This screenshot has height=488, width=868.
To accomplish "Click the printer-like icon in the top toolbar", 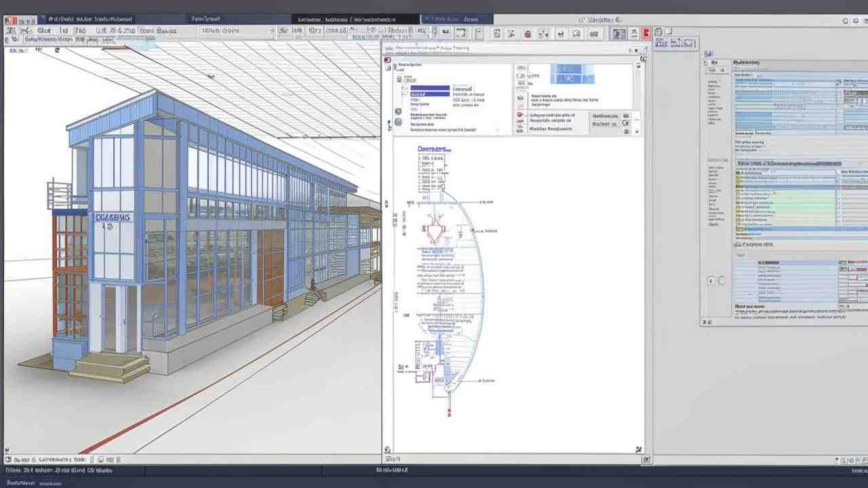I will click(x=496, y=33).
